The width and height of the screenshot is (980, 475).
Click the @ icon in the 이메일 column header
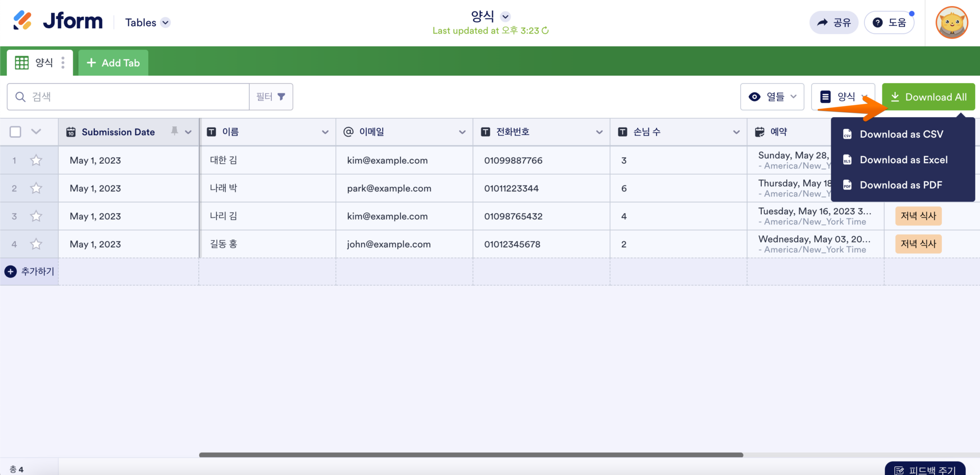(348, 132)
